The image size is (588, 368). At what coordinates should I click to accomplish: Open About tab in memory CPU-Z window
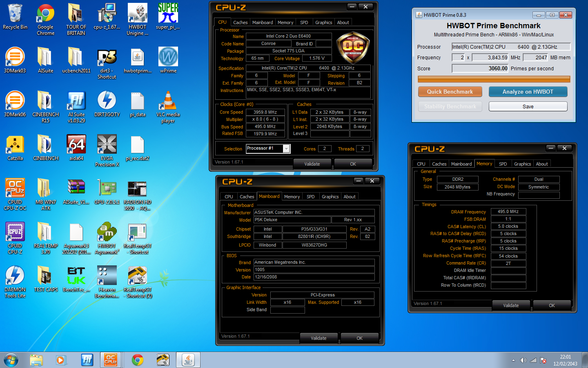point(542,164)
